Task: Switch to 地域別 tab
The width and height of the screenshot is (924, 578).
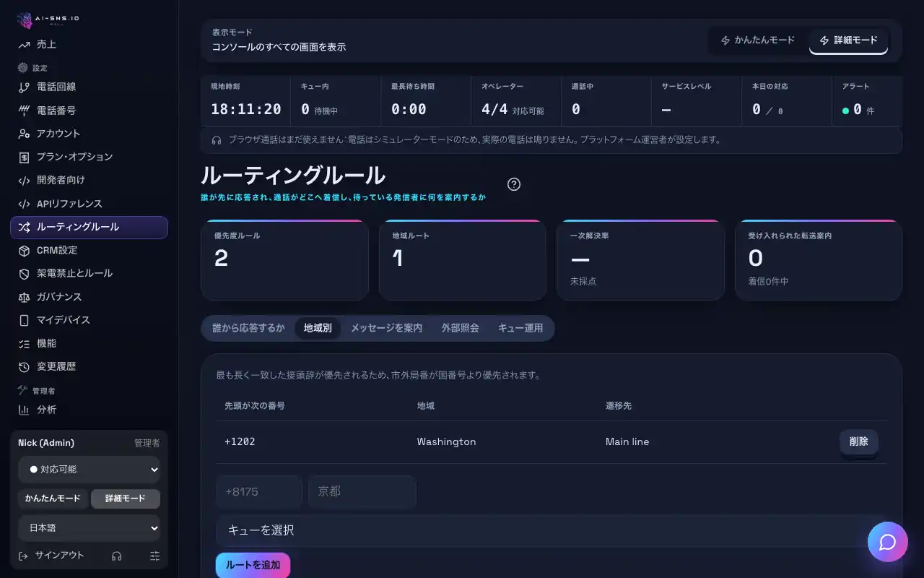Action: [318, 328]
